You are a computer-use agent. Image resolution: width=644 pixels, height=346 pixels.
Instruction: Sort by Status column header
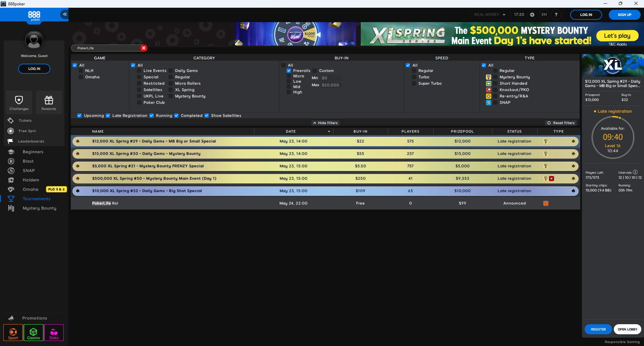(514, 131)
